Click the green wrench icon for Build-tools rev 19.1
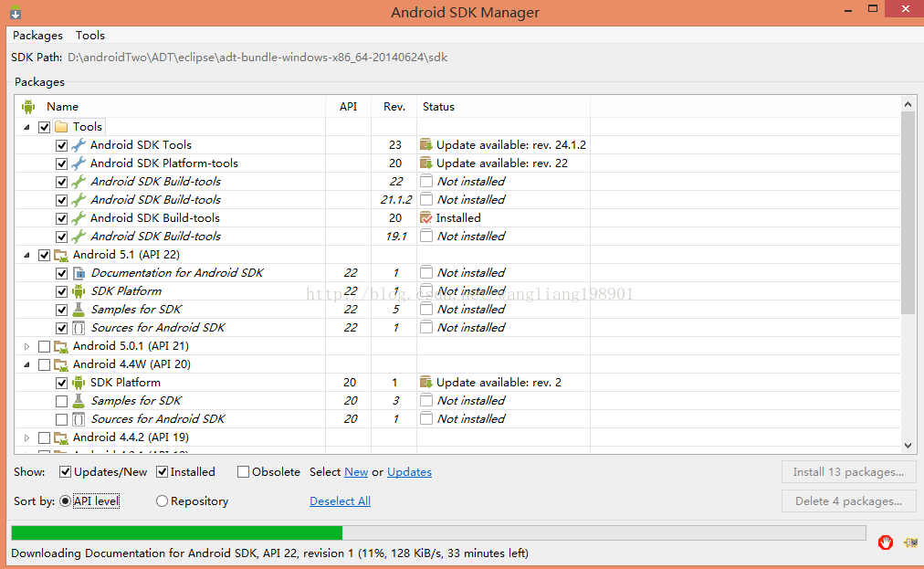Image resolution: width=924 pixels, height=569 pixels. tap(79, 237)
